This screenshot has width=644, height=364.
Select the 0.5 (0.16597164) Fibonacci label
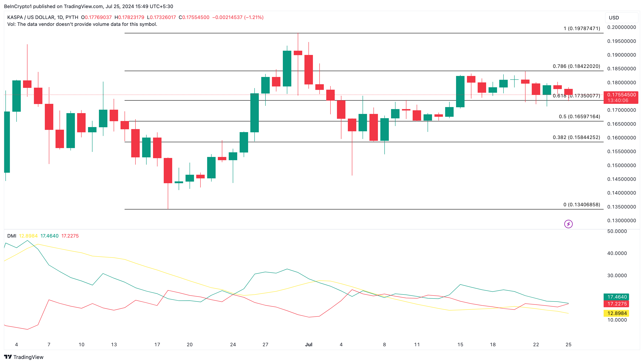tap(579, 117)
